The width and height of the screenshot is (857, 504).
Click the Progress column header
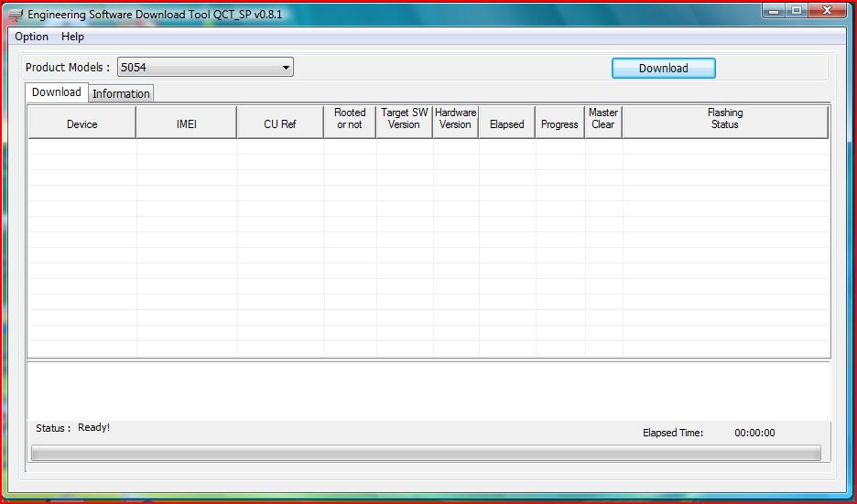559,123
